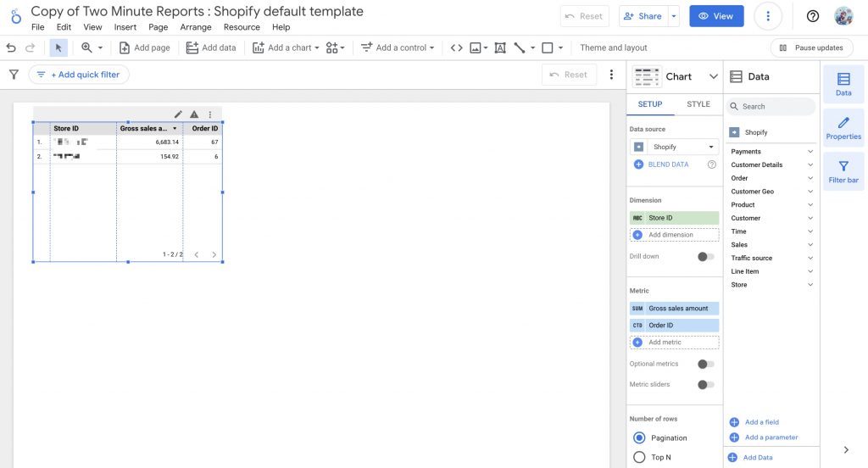The image size is (868, 468).
Task: Open the Properties side panel
Action: coord(843,127)
